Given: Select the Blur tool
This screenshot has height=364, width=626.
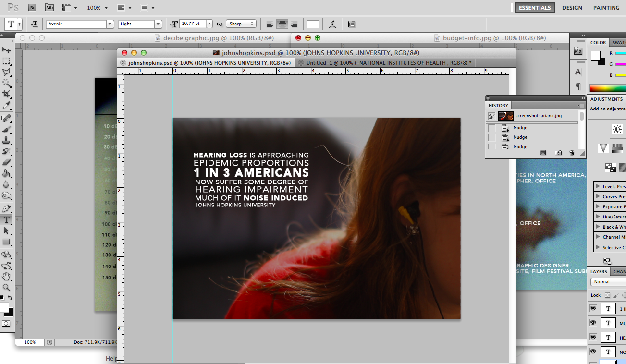Looking at the screenshot, I should click(7, 184).
